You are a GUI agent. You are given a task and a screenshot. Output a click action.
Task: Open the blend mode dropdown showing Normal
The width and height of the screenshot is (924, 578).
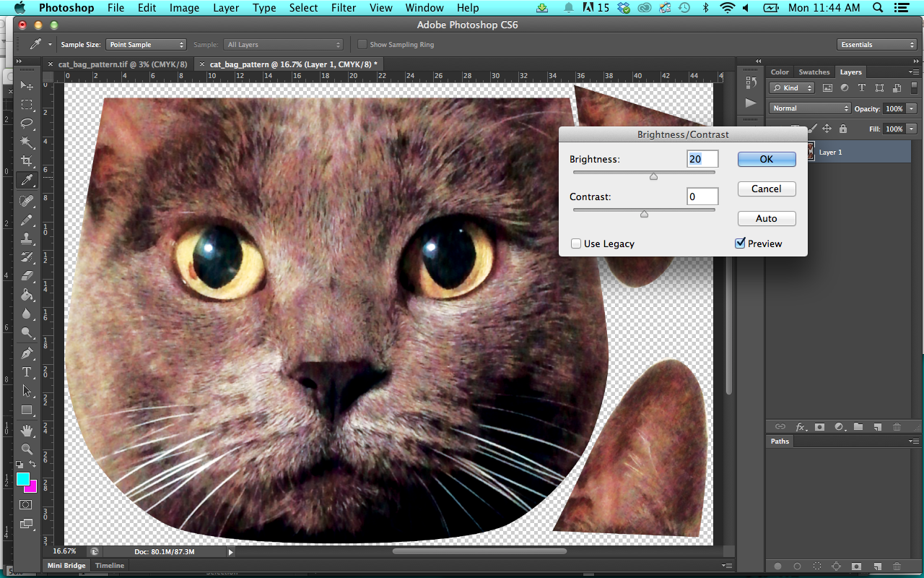[x=809, y=108]
